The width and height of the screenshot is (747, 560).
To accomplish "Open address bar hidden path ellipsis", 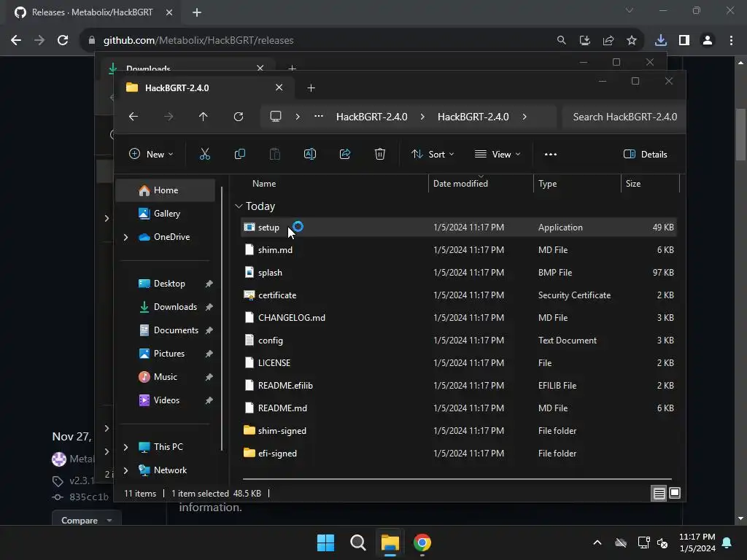I will (319, 117).
